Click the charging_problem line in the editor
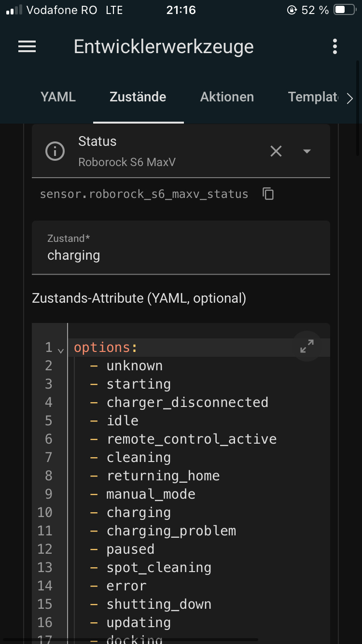362x644 pixels. (x=171, y=531)
